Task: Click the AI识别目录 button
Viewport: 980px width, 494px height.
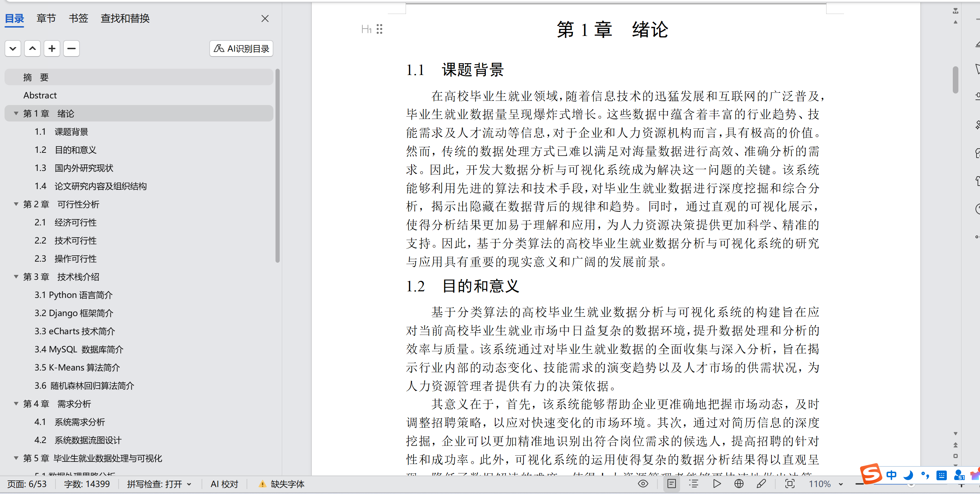Action: click(x=241, y=48)
